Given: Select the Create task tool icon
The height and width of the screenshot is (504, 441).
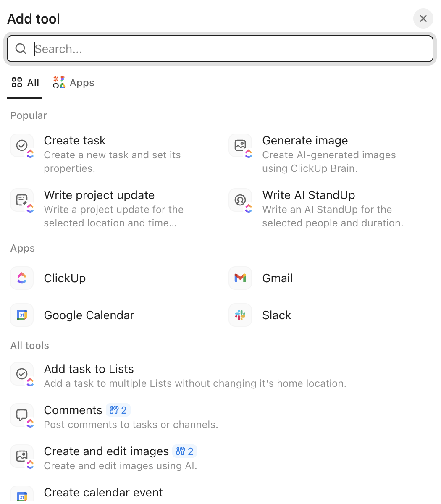Looking at the screenshot, I should [x=22, y=145].
